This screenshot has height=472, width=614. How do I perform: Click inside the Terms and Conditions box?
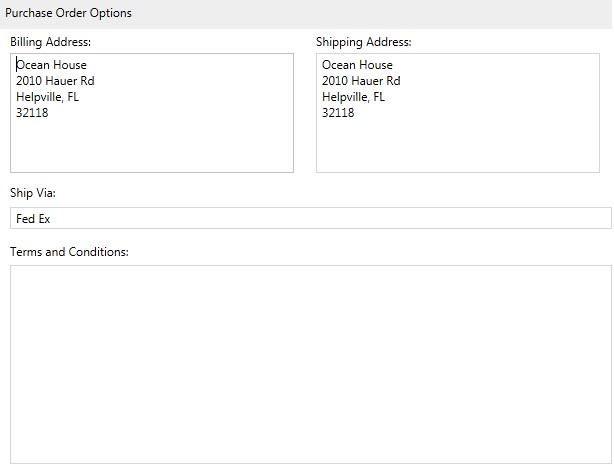tap(311, 364)
